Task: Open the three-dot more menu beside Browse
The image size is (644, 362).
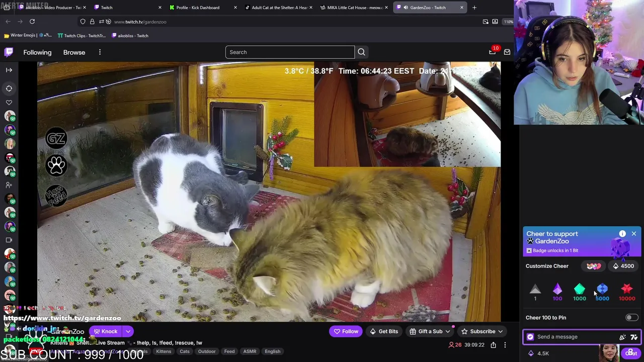Action: coord(100,52)
